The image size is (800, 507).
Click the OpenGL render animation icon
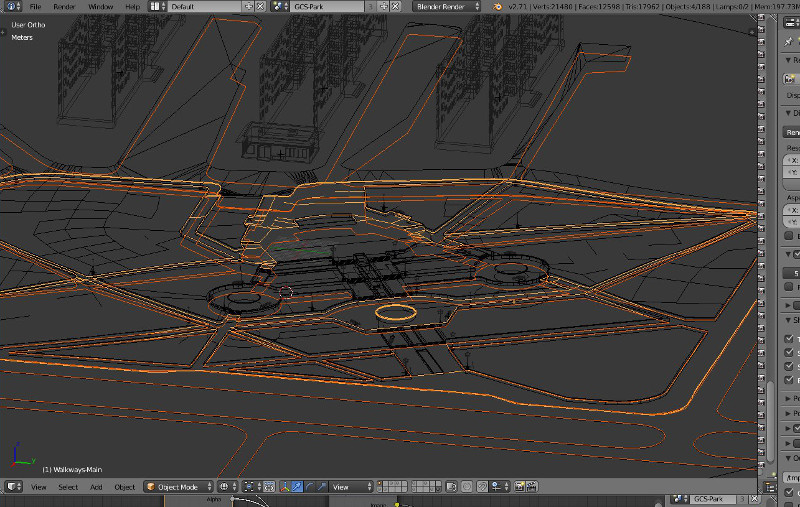531,487
